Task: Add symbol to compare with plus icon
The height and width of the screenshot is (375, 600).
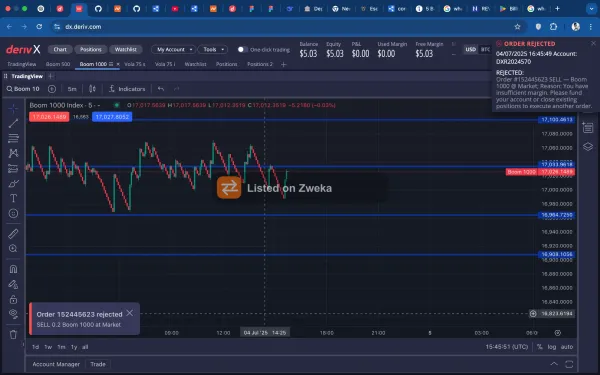Action: [52, 89]
